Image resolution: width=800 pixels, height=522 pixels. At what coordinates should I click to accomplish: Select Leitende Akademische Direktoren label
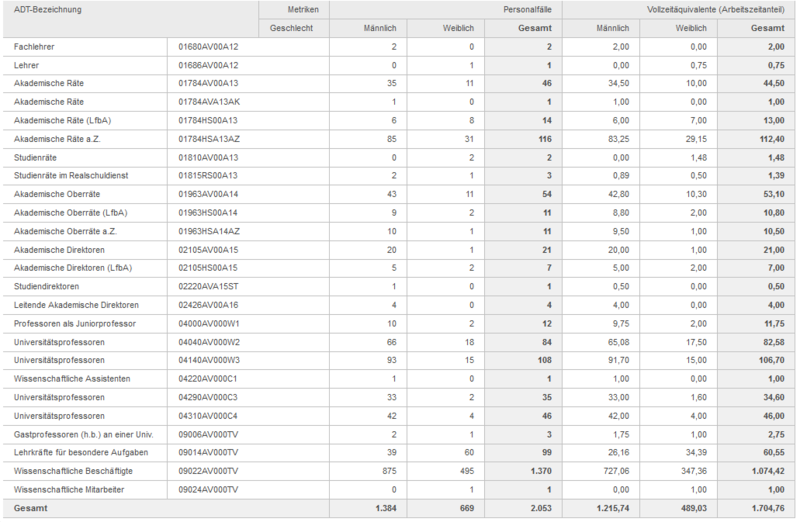(x=76, y=305)
